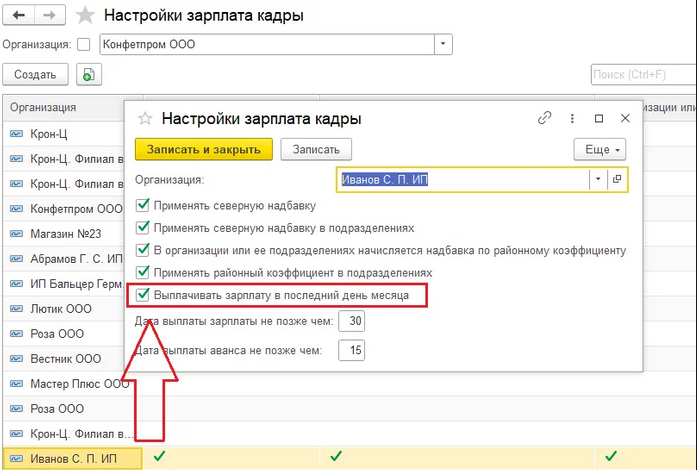Click the Записать и закрыть button
Image resolution: width=697 pixels, height=470 pixels.
(204, 149)
